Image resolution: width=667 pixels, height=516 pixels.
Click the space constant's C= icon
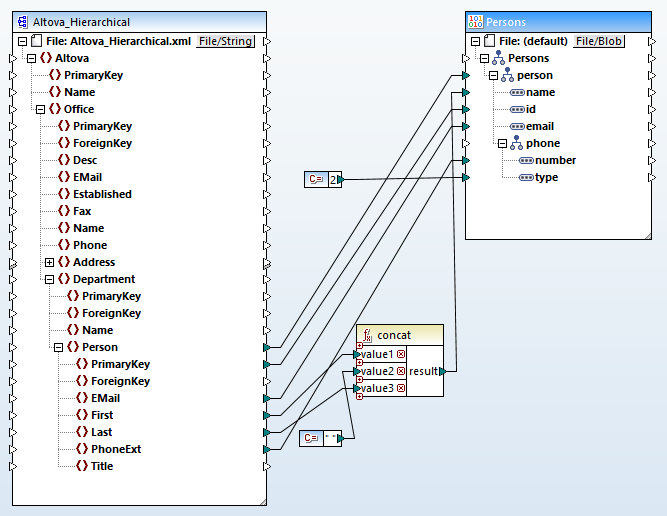click(310, 438)
